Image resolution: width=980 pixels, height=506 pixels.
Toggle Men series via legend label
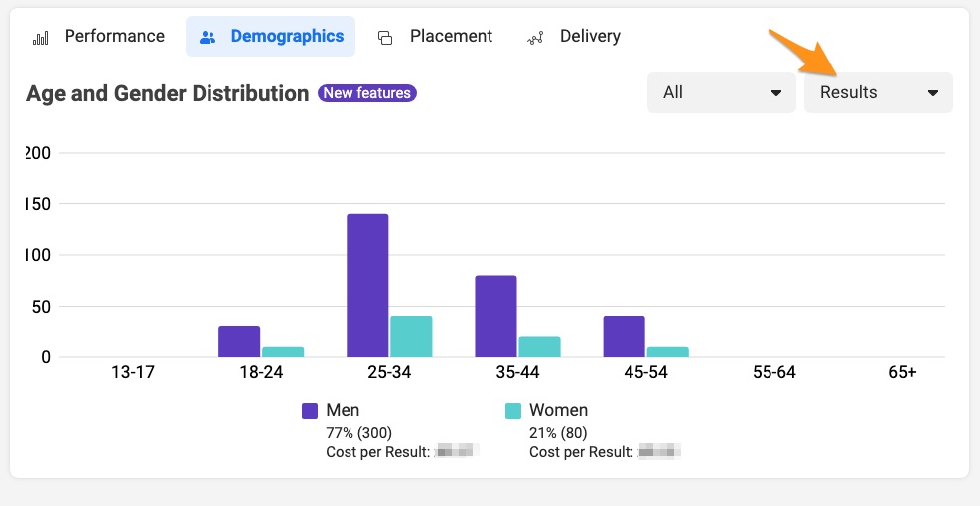[343, 410]
